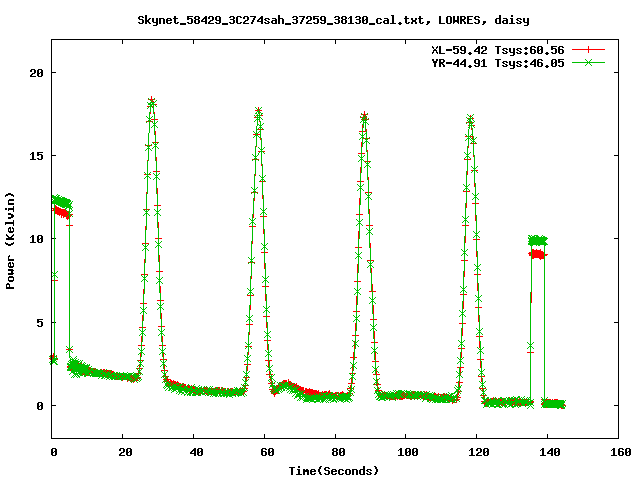Click x-axis tick label 160

[x=621, y=452]
